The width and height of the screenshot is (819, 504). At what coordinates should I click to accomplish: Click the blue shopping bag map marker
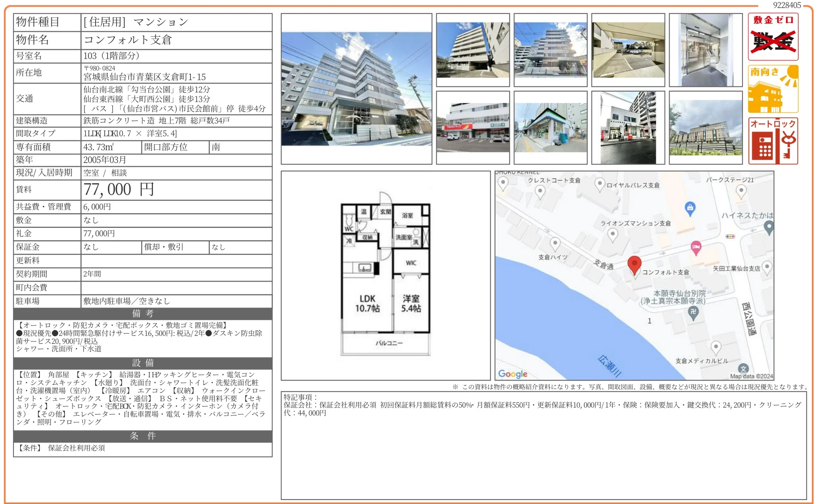click(690, 208)
